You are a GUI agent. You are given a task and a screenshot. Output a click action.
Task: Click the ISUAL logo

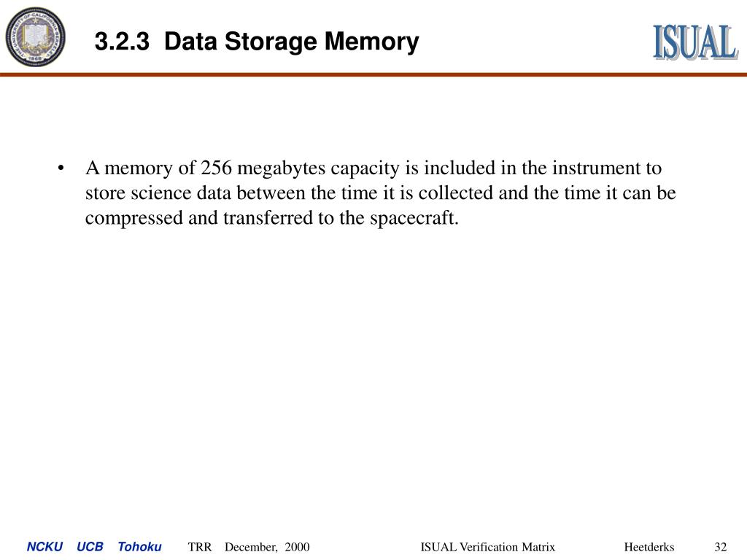tap(695, 42)
